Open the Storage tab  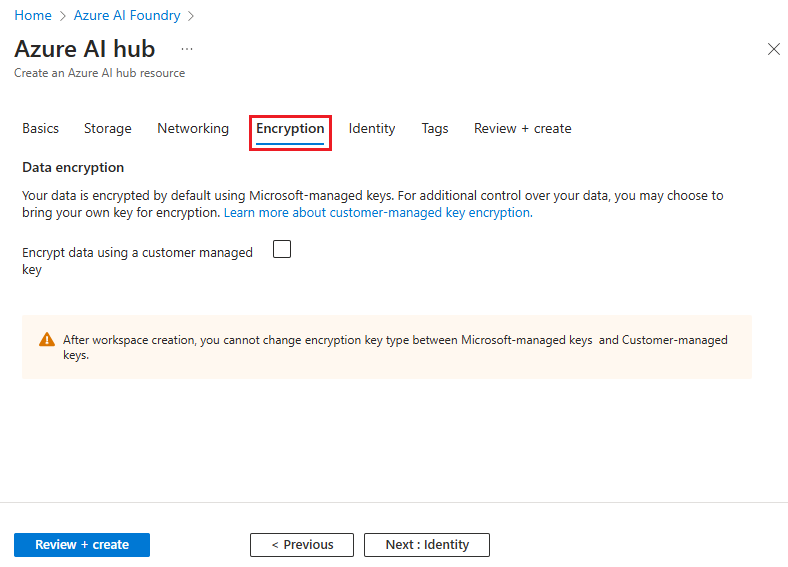pos(108,128)
